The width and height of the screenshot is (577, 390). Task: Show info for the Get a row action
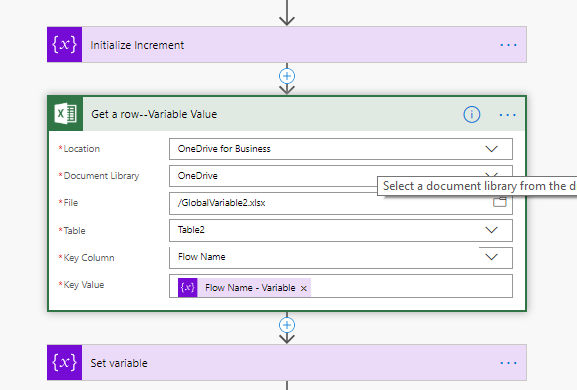tap(471, 114)
